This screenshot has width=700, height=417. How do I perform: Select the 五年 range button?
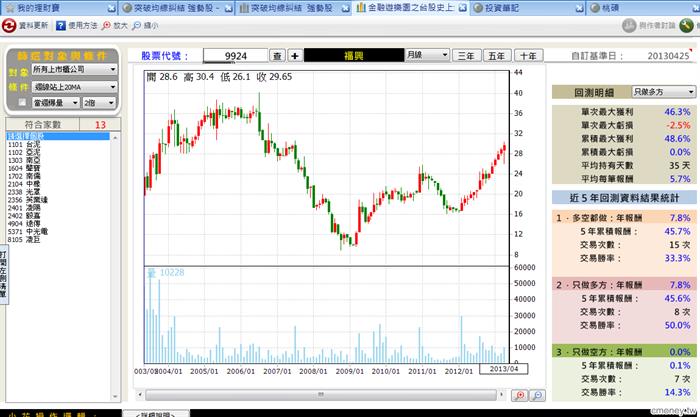(496, 56)
